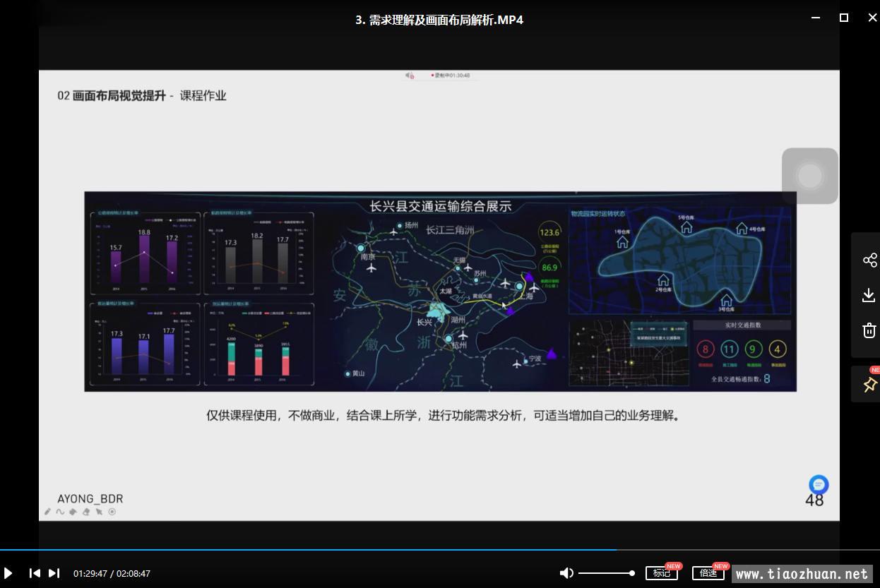Pin the player with pushpin icon
This screenshot has height=588, width=880.
pyautogui.click(x=869, y=385)
